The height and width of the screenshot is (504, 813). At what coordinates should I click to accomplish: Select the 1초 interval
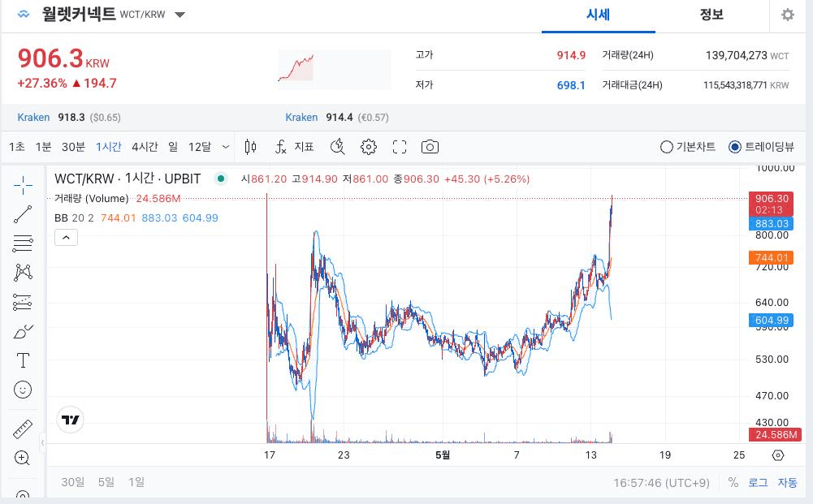(16, 147)
